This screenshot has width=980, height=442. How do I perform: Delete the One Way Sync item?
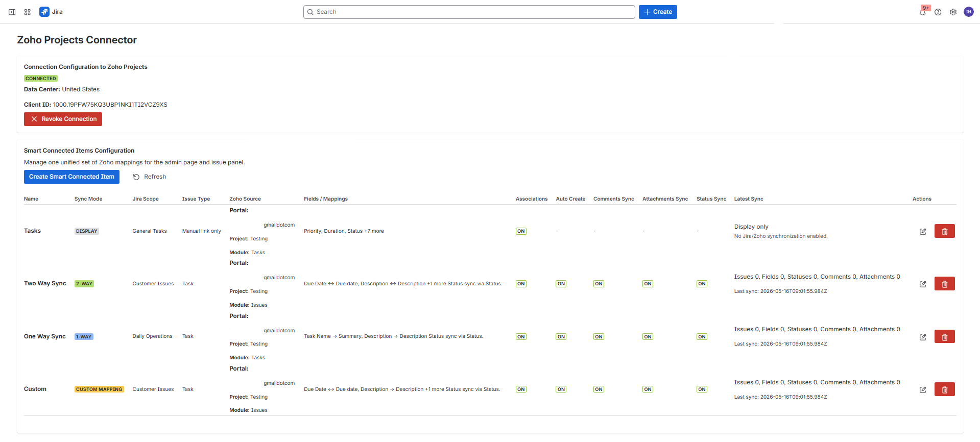[945, 337]
